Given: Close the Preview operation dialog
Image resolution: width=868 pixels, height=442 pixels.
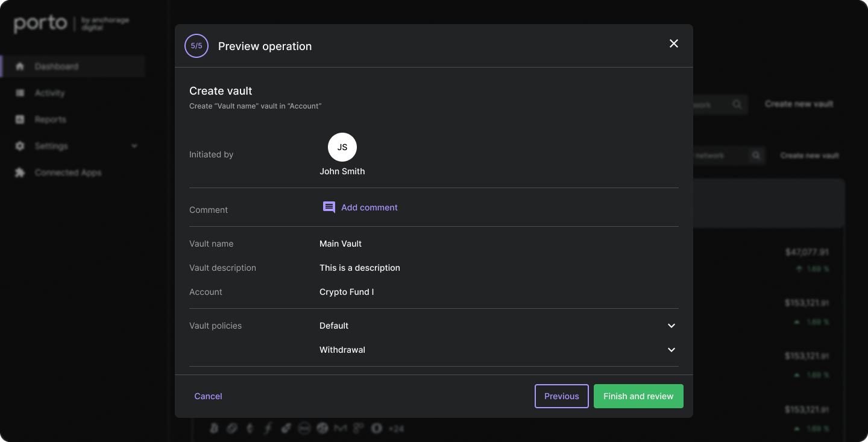Looking at the screenshot, I should point(674,43).
